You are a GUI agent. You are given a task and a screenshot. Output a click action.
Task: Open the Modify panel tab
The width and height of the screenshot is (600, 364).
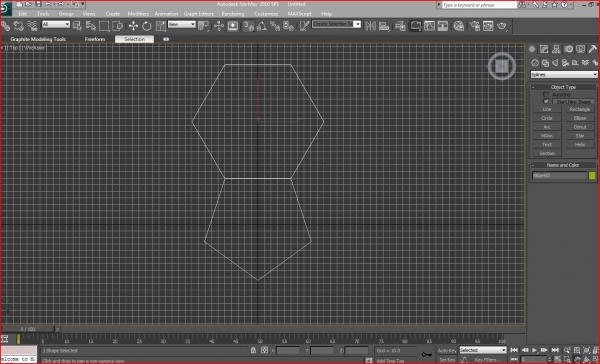[544, 49]
